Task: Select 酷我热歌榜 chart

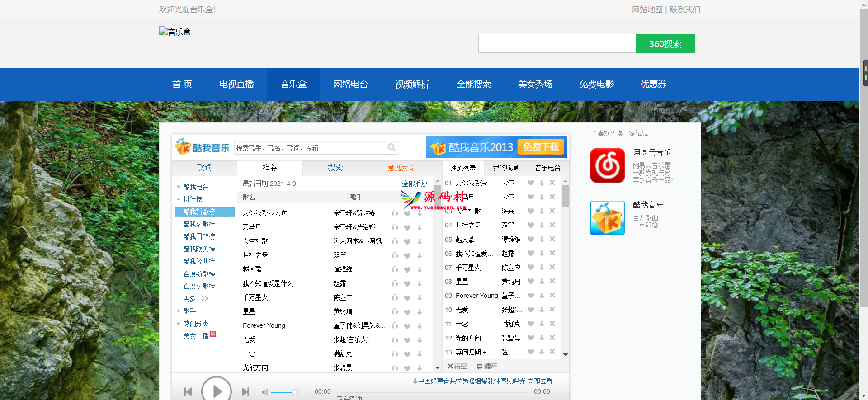Action: coord(199,224)
